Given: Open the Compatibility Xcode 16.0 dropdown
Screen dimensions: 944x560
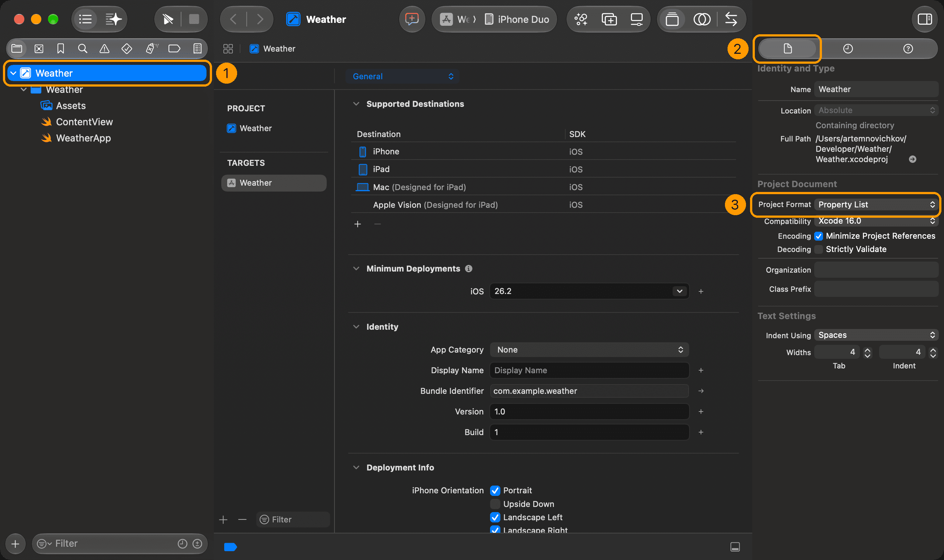Looking at the screenshot, I should 877,221.
